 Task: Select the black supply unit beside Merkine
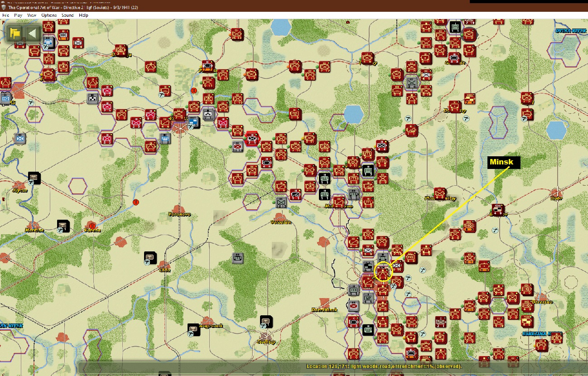[64, 226]
